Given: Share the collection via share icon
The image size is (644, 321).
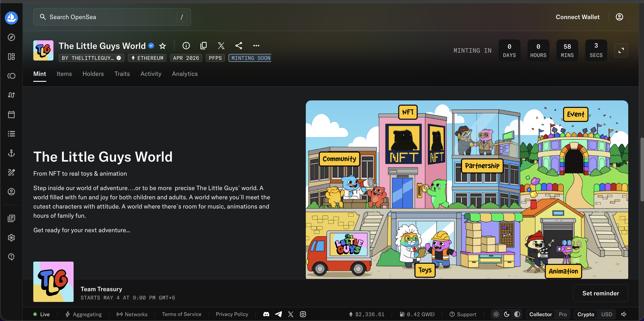Looking at the screenshot, I should 239,46.
